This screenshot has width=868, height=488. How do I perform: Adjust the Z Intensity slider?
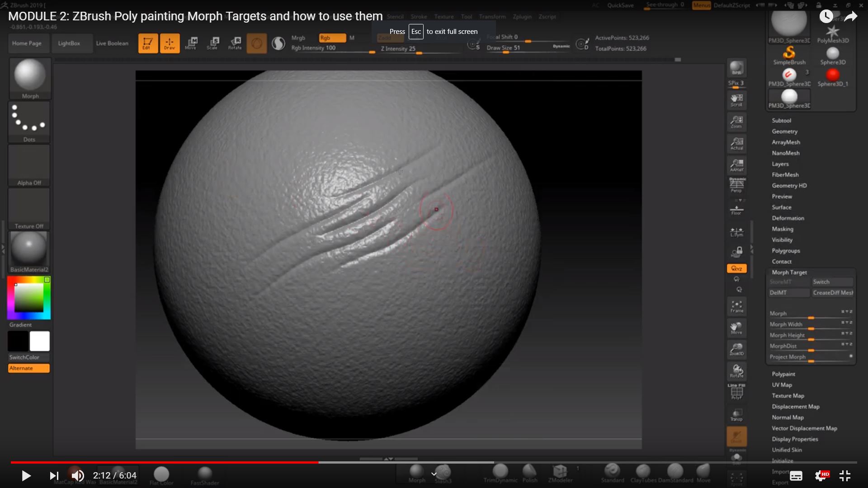[x=420, y=49]
